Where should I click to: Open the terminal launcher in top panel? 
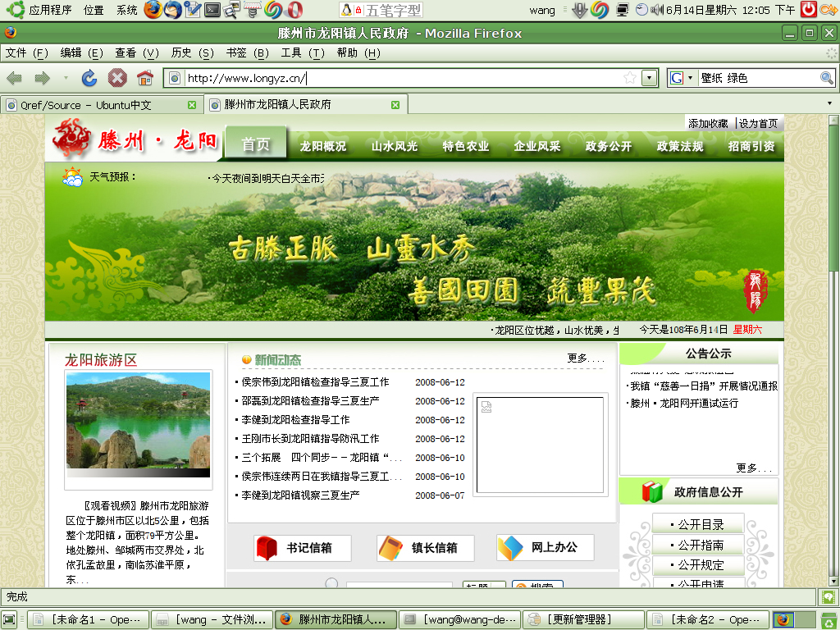click(x=212, y=10)
